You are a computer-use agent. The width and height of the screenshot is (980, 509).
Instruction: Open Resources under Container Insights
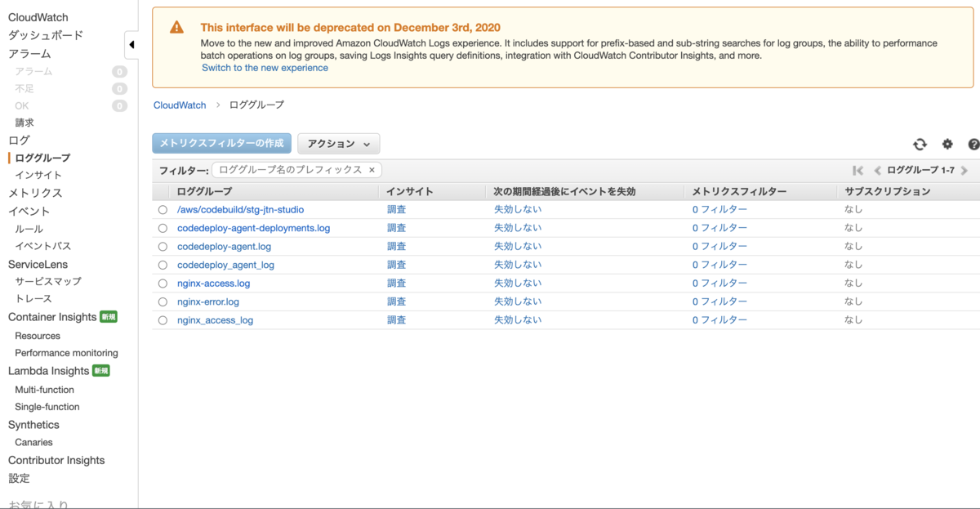[x=38, y=336]
